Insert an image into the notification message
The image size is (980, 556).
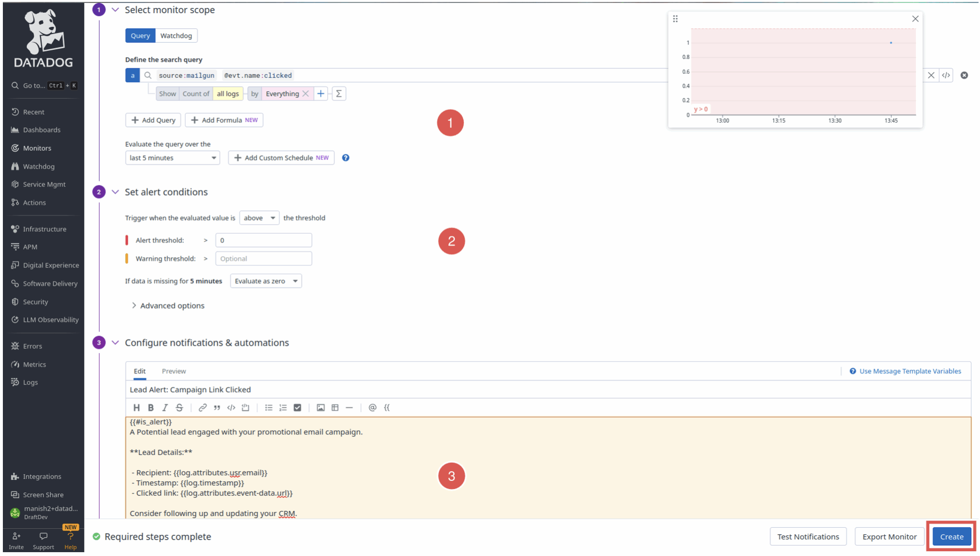click(321, 408)
